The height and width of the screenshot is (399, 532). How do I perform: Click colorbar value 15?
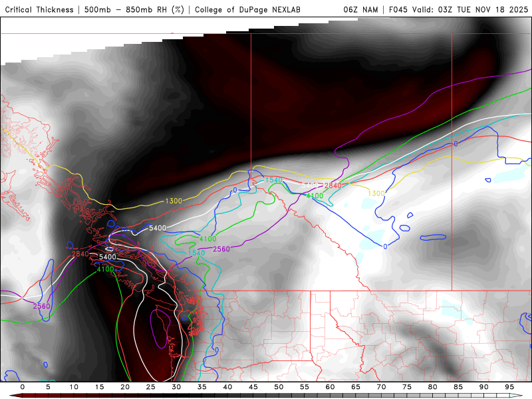(x=99, y=387)
